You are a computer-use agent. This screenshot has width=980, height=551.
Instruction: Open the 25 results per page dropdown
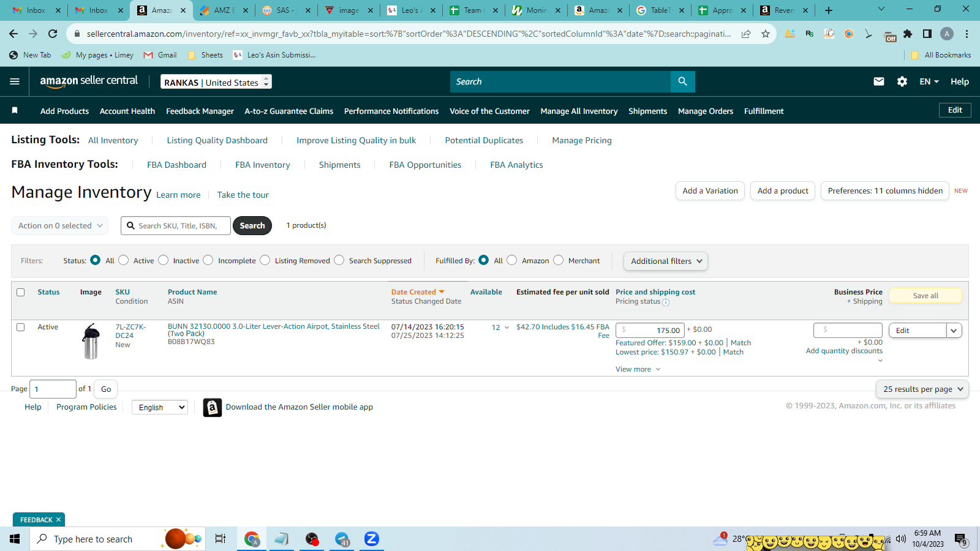(x=922, y=389)
